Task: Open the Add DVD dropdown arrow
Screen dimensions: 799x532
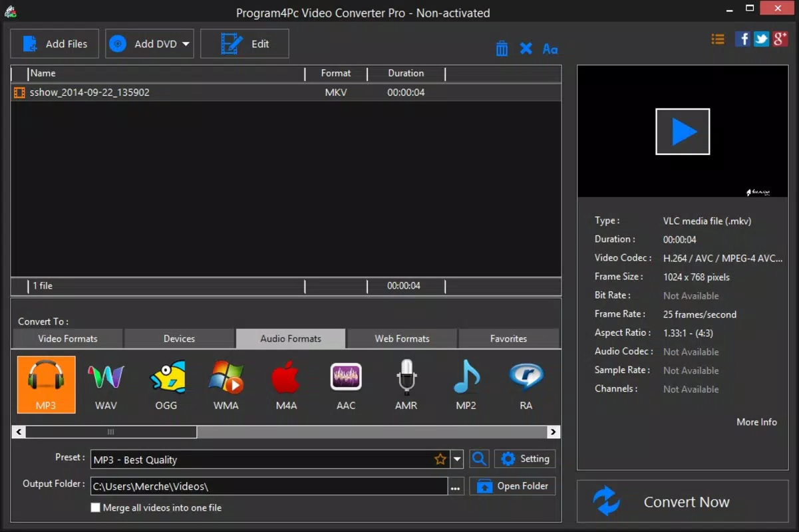Action: click(186, 45)
